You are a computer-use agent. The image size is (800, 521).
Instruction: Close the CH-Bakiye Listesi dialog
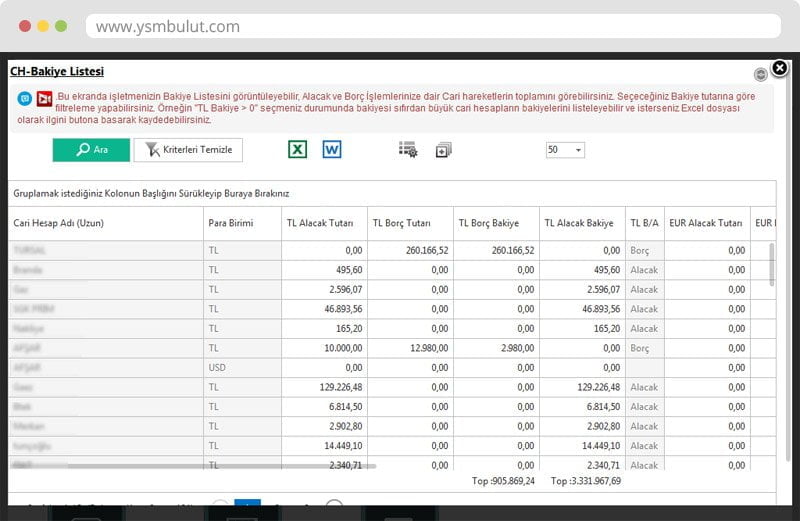[x=780, y=67]
